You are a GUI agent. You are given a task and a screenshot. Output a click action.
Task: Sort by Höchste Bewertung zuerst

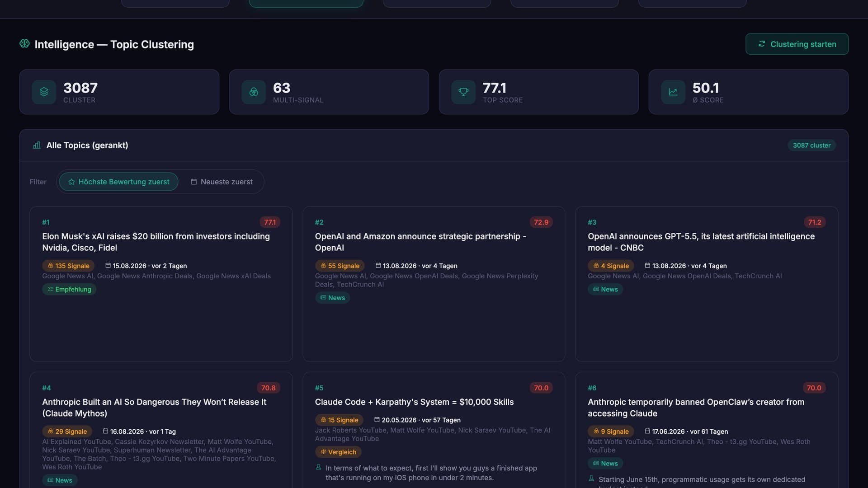(x=118, y=182)
